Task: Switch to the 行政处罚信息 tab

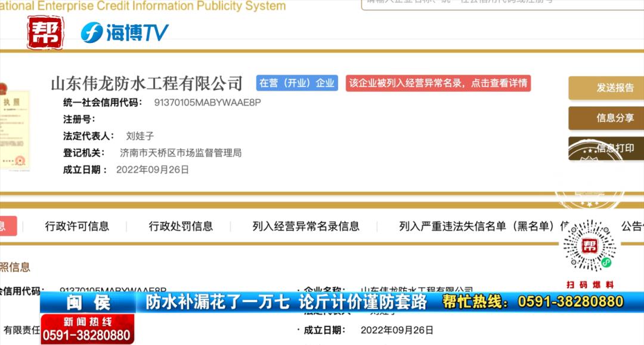Action: pos(181,226)
